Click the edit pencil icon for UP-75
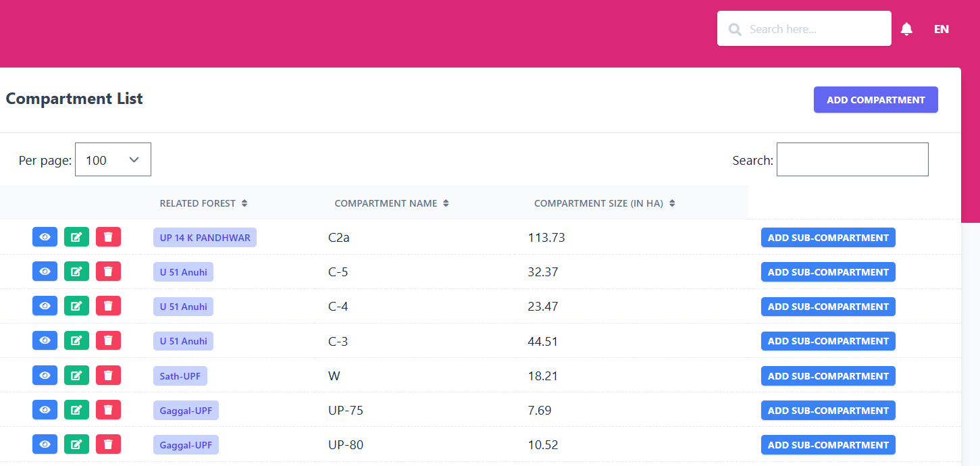 pos(76,410)
